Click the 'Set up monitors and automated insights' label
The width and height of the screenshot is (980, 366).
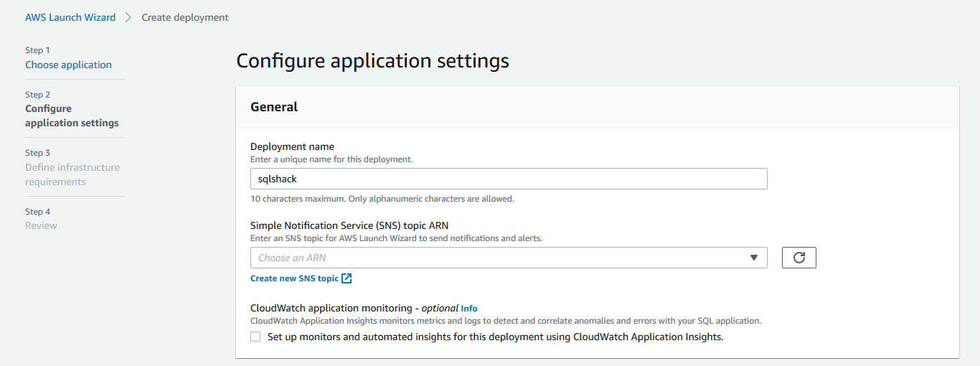(x=495, y=337)
